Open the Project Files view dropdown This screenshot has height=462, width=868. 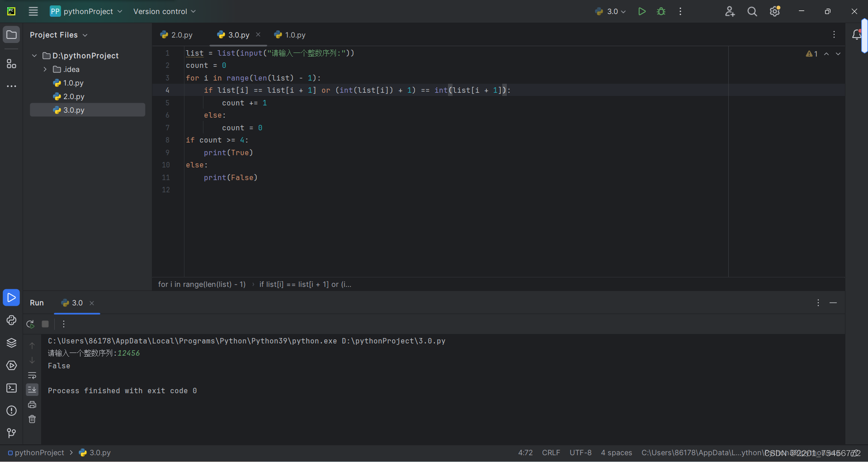click(59, 35)
